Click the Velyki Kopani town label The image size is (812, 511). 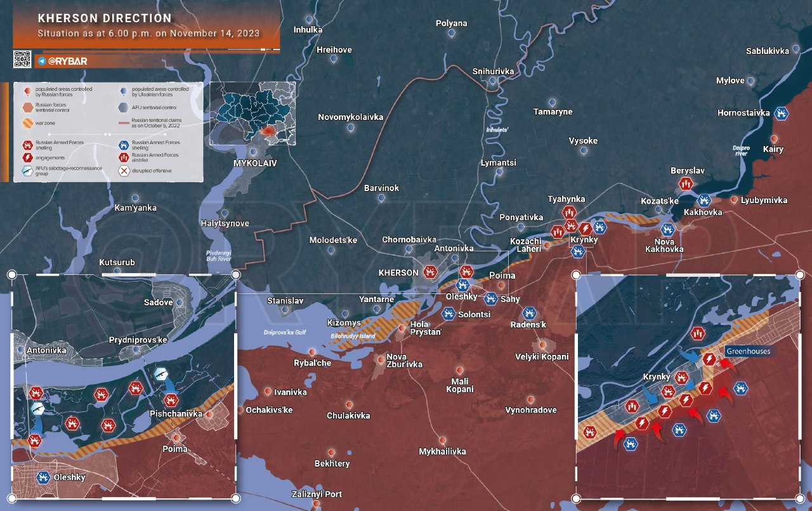pyautogui.click(x=542, y=356)
